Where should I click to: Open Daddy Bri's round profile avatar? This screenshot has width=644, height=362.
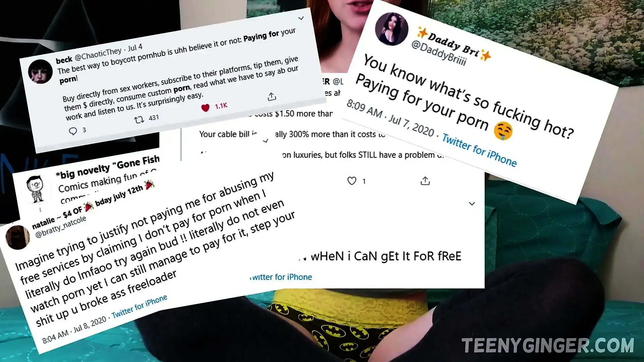(391, 29)
